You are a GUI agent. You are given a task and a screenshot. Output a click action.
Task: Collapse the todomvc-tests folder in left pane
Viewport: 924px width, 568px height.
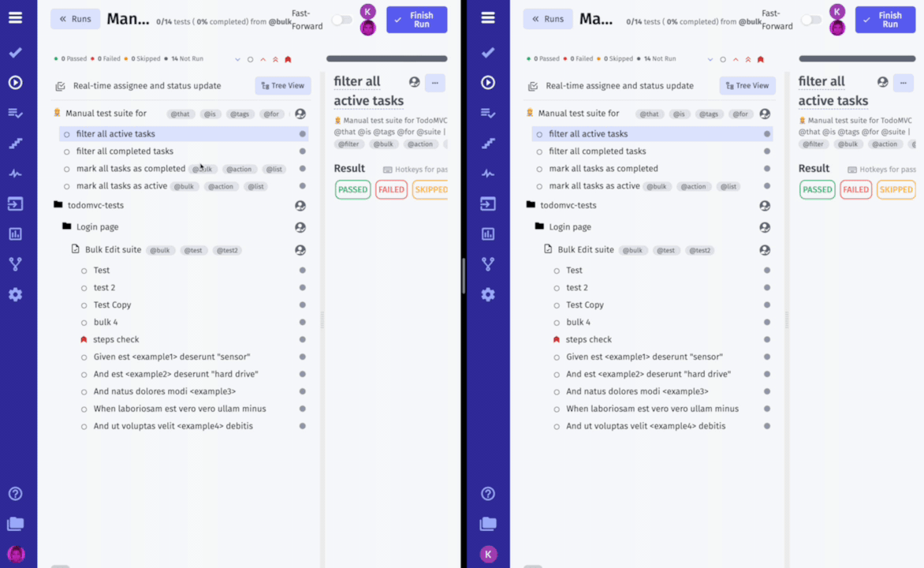pyautogui.click(x=58, y=204)
